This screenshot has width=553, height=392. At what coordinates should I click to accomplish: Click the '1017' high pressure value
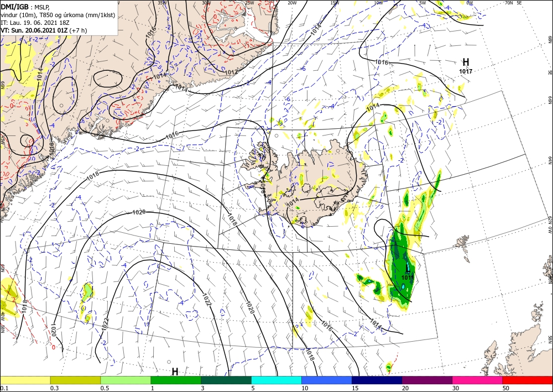click(466, 71)
